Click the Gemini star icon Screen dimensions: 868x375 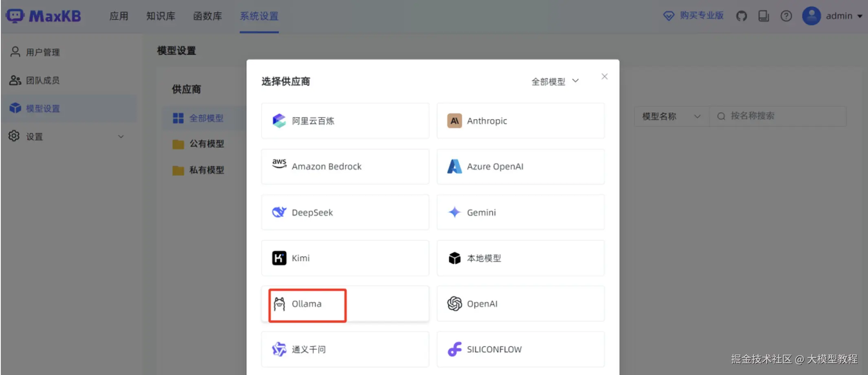coord(454,212)
